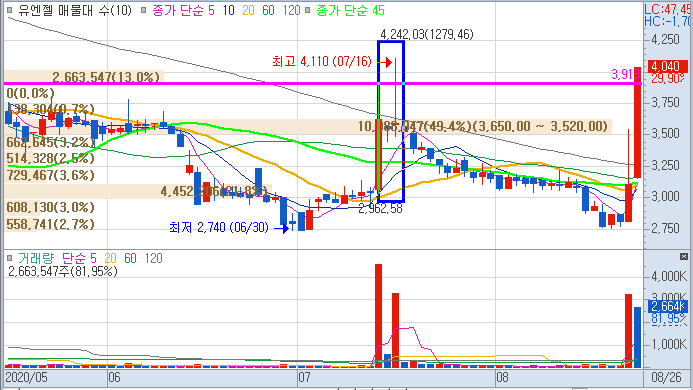Click the blue 2,664K volume tag

click(x=668, y=306)
